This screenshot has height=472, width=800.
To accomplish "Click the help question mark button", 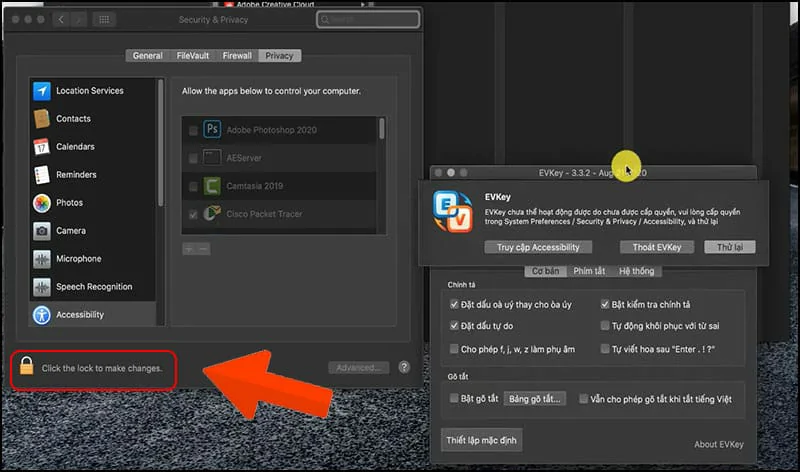I will point(404,368).
